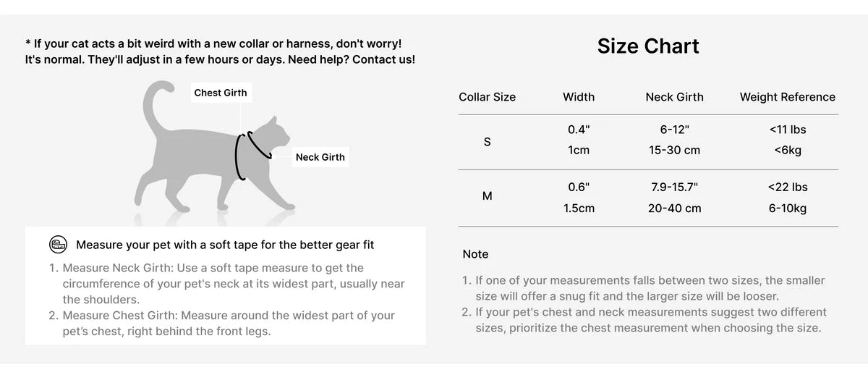Click the 7.9-15.7" neck girth value
Viewport: 868px width, 375px height.
coord(674,187)
